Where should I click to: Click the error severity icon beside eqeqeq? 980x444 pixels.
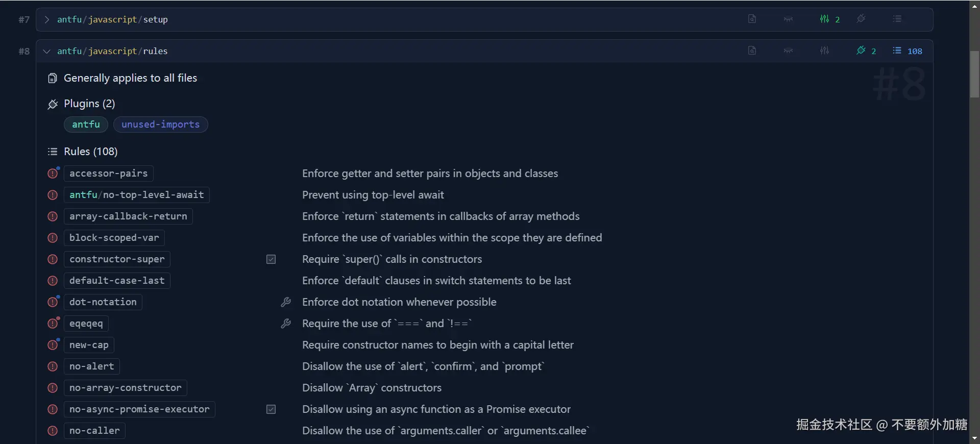click(53, 324)
